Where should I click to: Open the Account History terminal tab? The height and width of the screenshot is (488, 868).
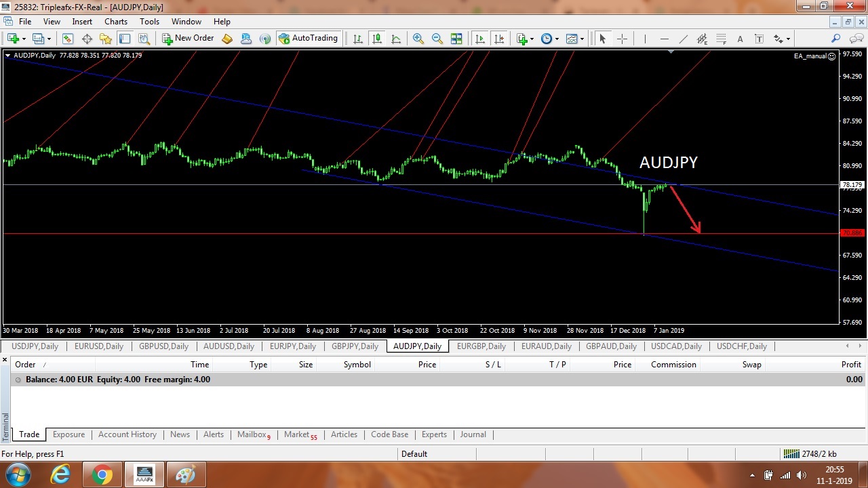(x=127, y=434)
